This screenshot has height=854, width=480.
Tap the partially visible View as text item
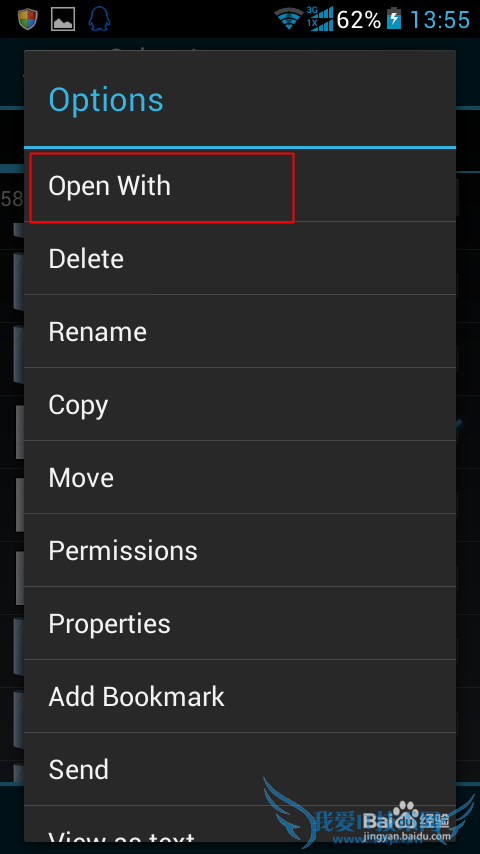240,824
